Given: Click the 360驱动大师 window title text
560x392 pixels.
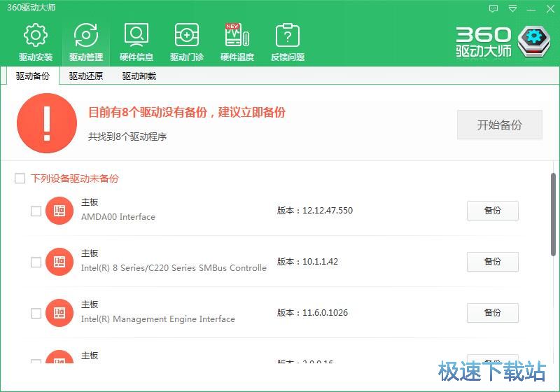Looking at the screenshot, I should click(31, 8).
